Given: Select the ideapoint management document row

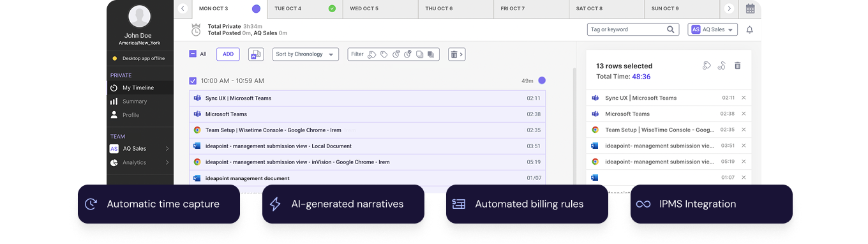Looking at the screenshot, I should click(x=367, y=178).
